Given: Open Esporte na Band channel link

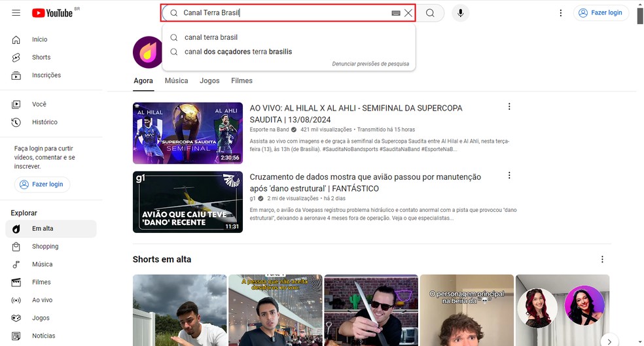Looking at the screenshot, I should point(269,130).
